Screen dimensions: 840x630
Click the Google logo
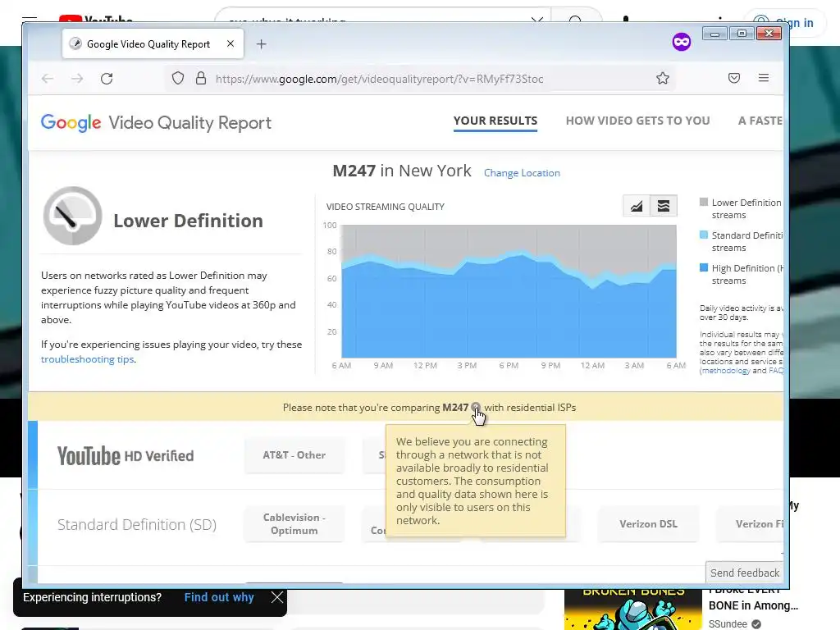tap(71, 123)
